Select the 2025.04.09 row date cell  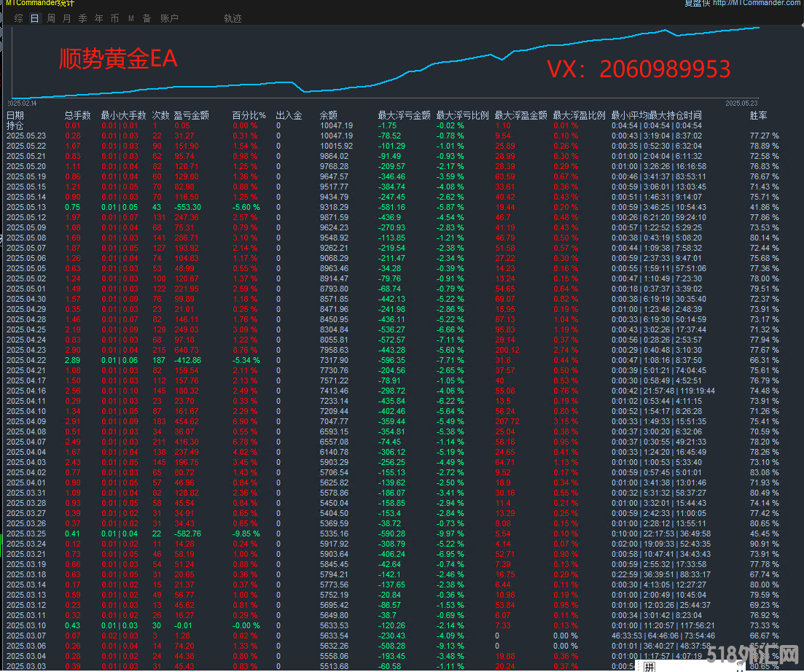[26, 421]
